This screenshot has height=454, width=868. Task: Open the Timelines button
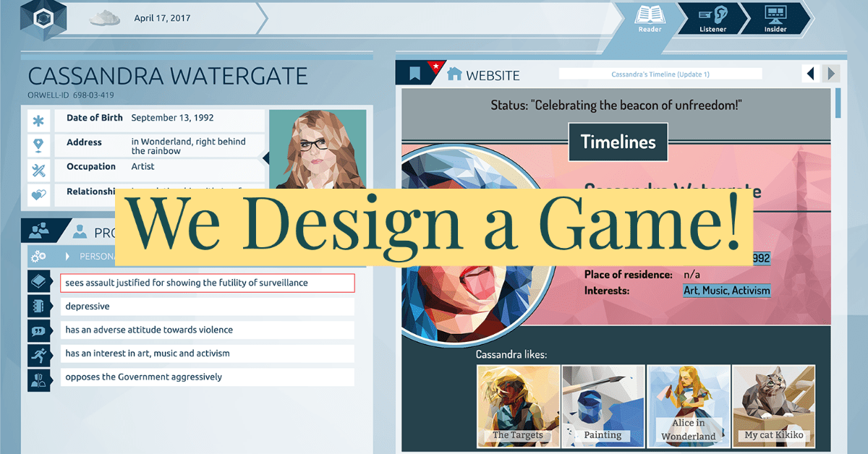coord(618,142)
